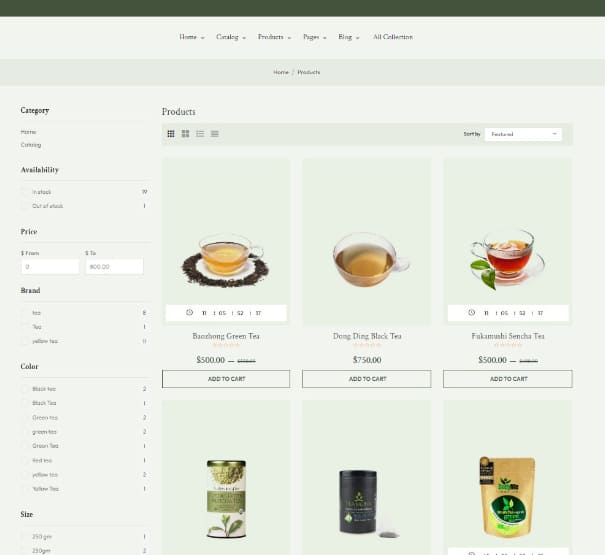Click star rating under Baozhong Green Tea
The width and height of the screenshot is (605, 555).
(x=226, y=346)
